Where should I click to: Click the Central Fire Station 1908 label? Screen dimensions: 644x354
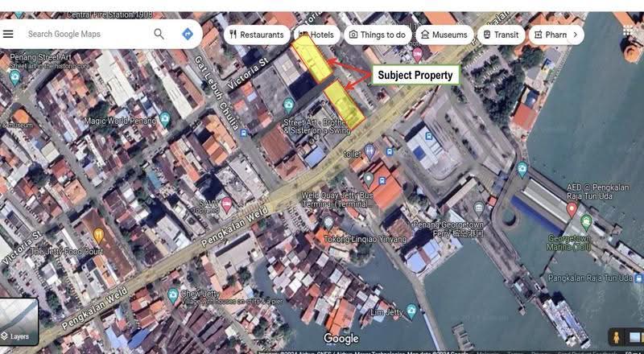click(109, 14)
